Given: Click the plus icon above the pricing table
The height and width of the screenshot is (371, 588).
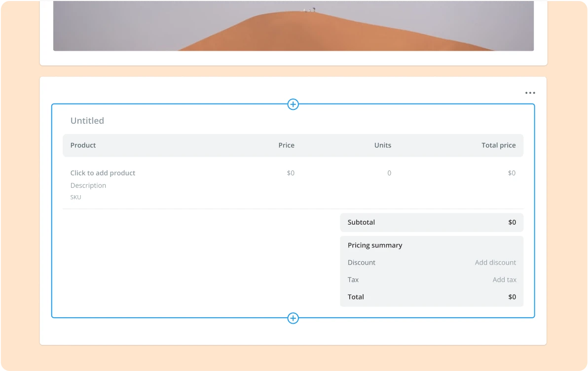Looking at the screenshot, I should point(293,104).
